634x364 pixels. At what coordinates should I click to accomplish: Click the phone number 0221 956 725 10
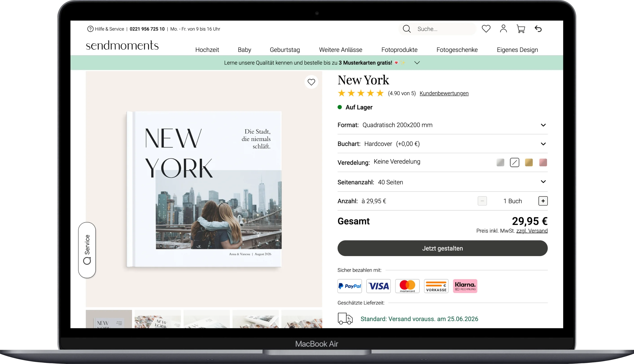(x=147, y=29)
